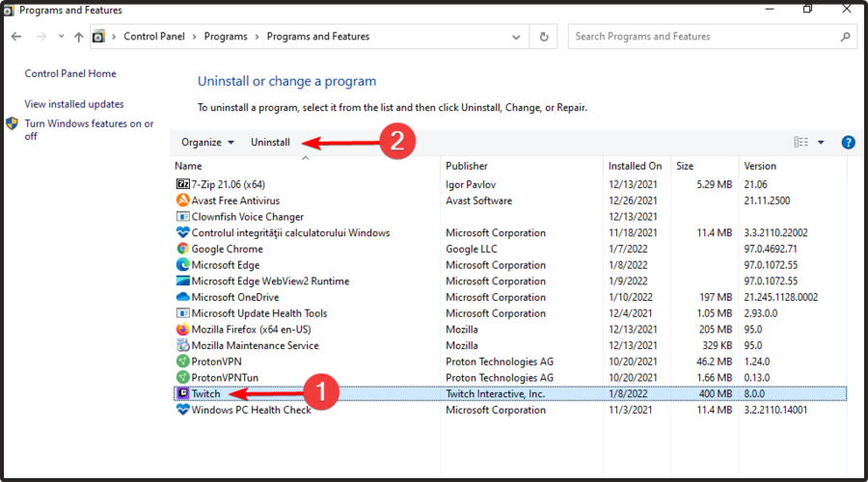Select Google Chrome in the list
Image resolution: width=868 pixels, height=482 pixels.
pyautogui.click(x=227, y=249)
